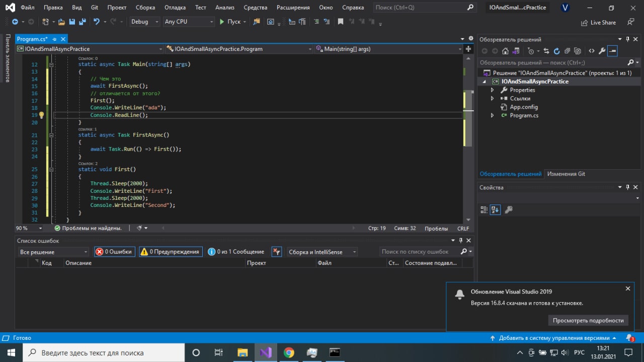
Task: Save the current file with the diskette icon
Action: click(71, 22)
